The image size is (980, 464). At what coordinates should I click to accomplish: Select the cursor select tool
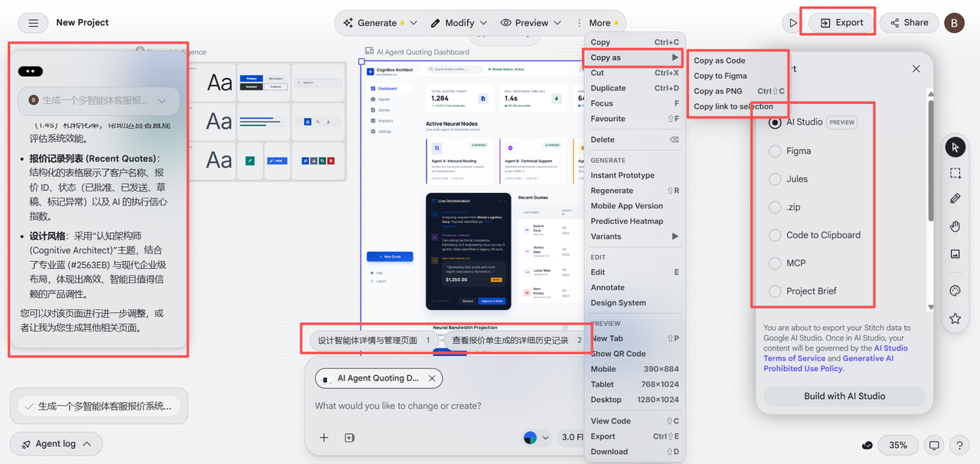(x=955, y=147)
